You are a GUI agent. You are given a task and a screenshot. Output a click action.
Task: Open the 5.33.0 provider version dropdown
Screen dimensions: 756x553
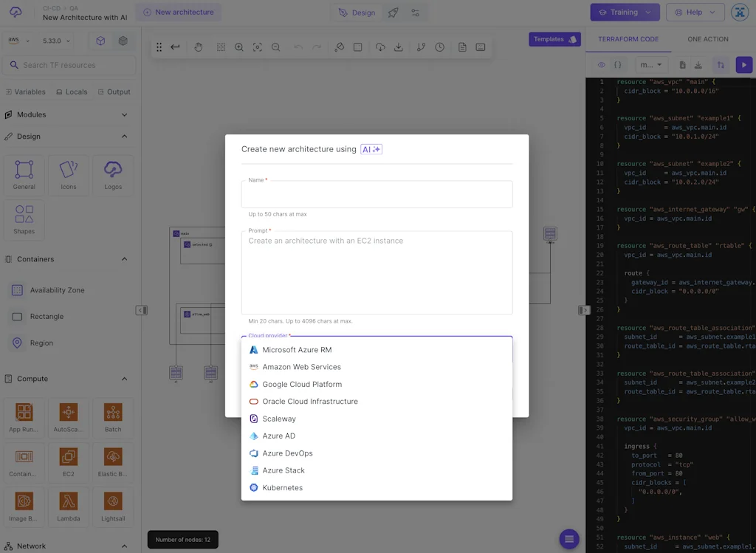point(57,41)
